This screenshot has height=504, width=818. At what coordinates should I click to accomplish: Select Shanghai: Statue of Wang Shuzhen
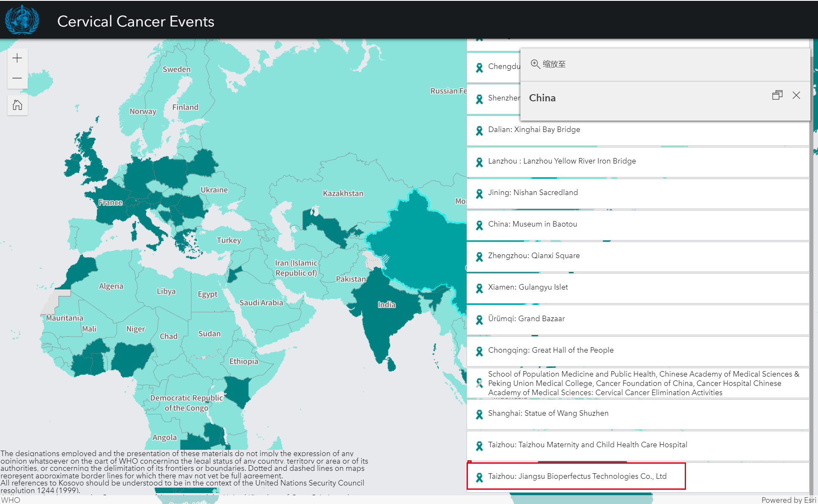(548, 413)
